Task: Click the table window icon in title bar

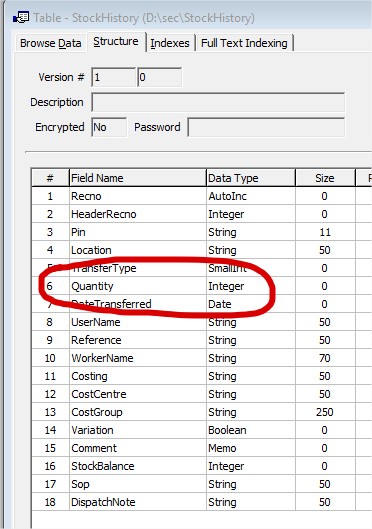Action: coord(21,17)
